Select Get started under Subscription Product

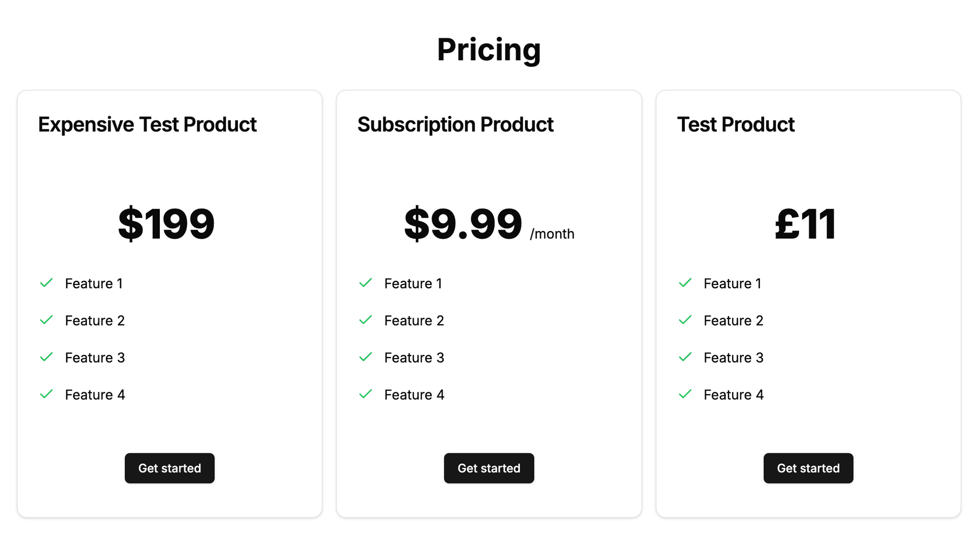(489, 468)
